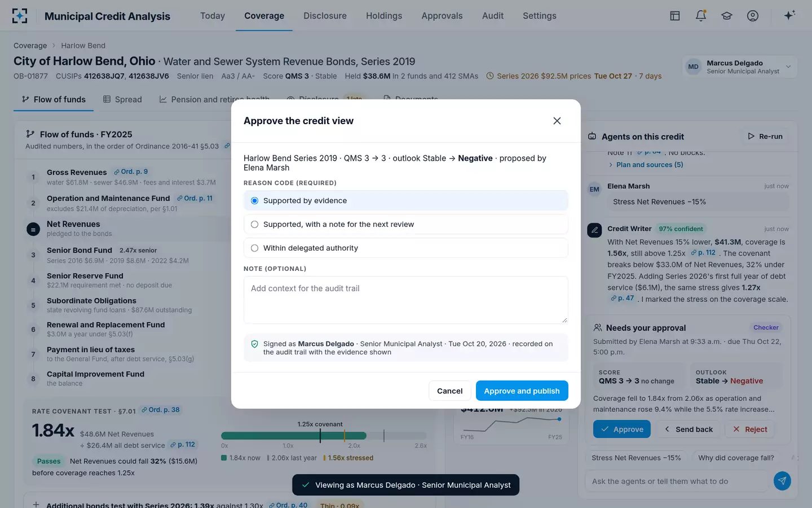The width and height of the screenshot is (812, 508).
Task: Open notifications bell icon
Action: point(701,16)
